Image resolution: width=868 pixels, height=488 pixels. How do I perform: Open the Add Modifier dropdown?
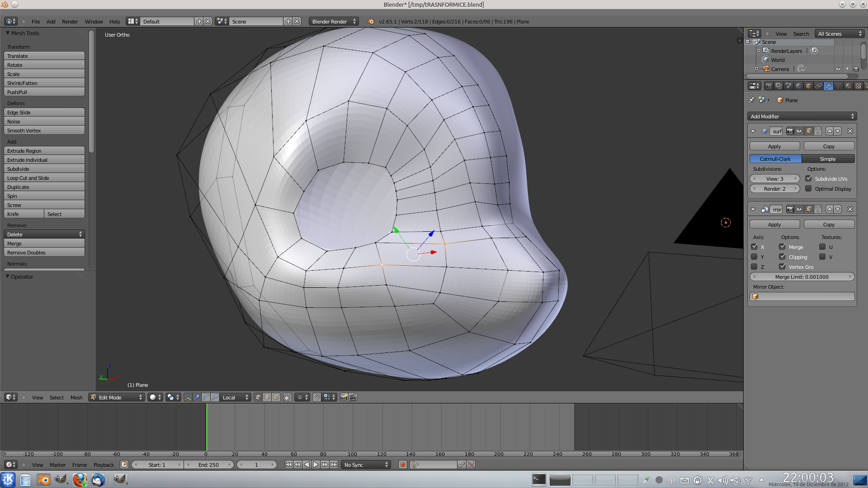click(802, 117)
